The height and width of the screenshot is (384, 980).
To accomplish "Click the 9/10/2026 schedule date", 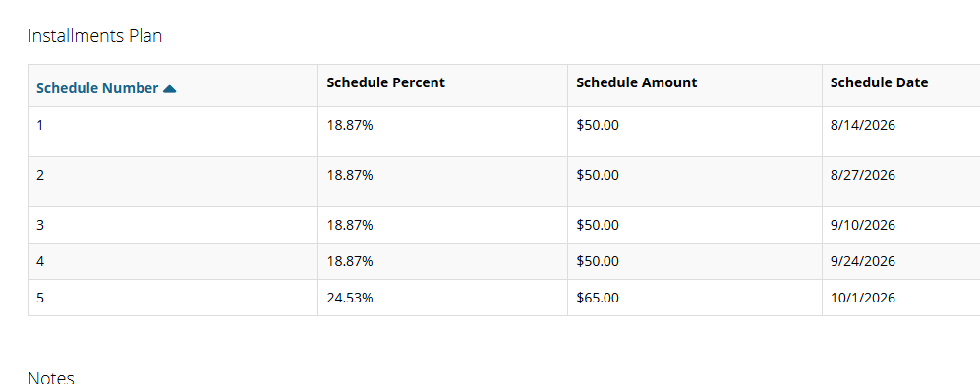I will 862,225.
